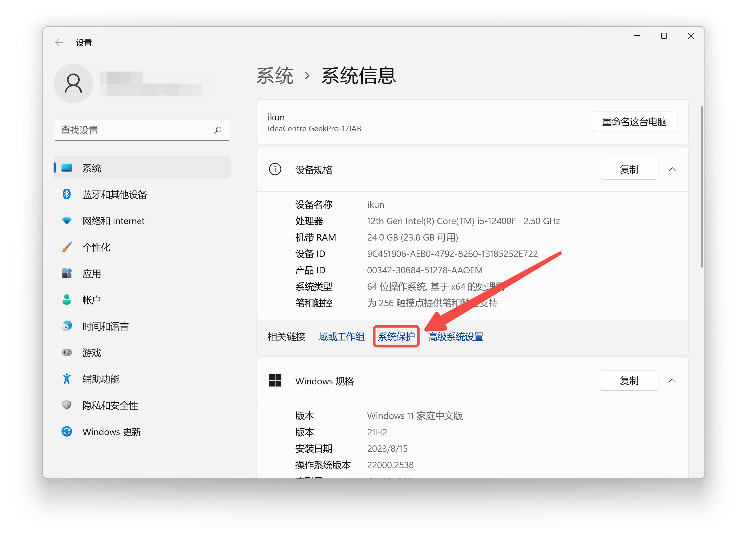Open 应用 settings in sidebar
Image resolution: width=756 pixels, height=552 pixels.
tap(142, 273)
